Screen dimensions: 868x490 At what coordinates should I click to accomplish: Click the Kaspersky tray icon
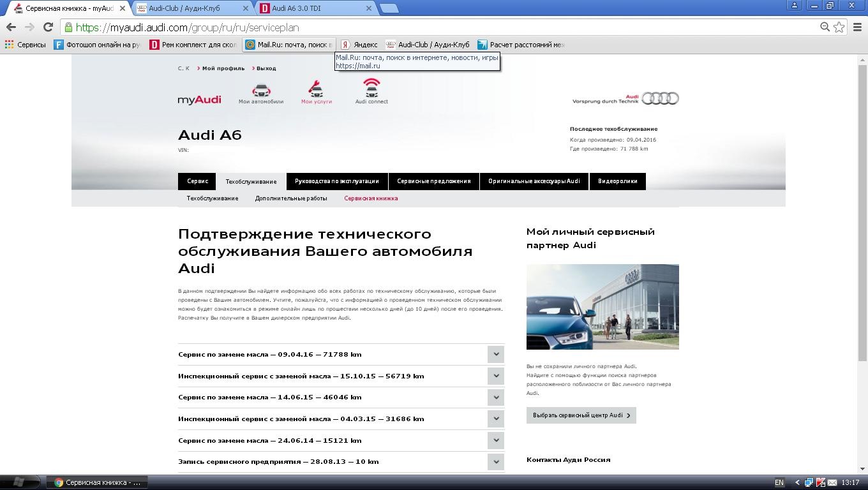(x=820, y=483)
